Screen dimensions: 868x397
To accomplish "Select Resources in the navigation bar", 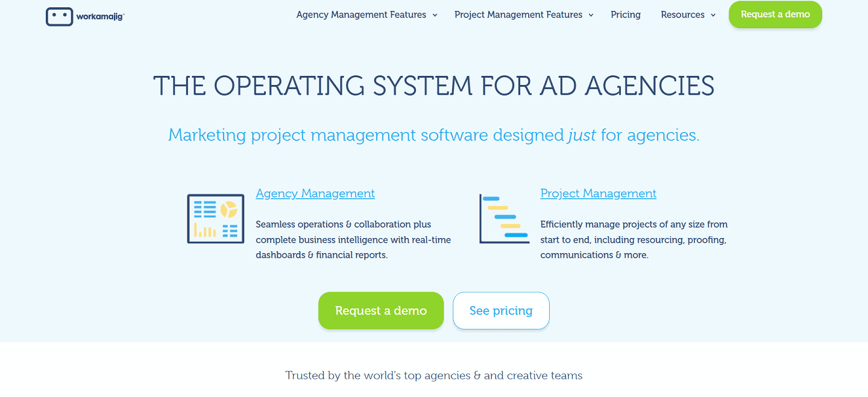I will [682, 14].
